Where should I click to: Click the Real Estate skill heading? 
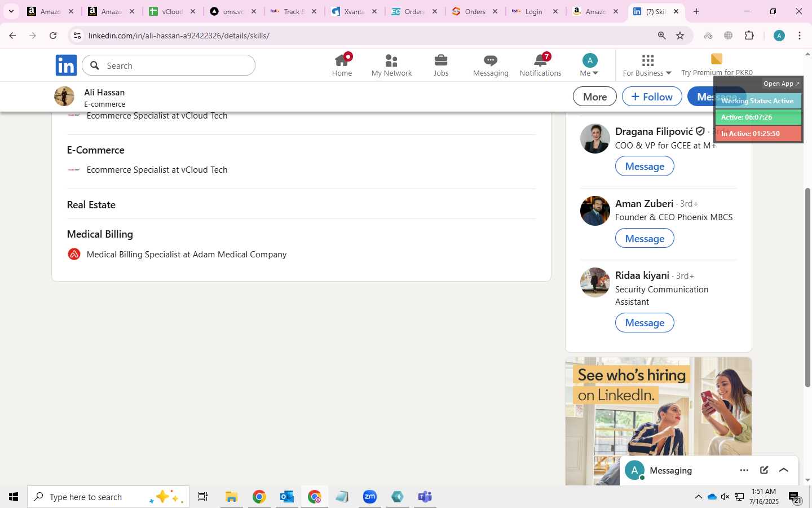pyautogui.click(x=91, y=204)
